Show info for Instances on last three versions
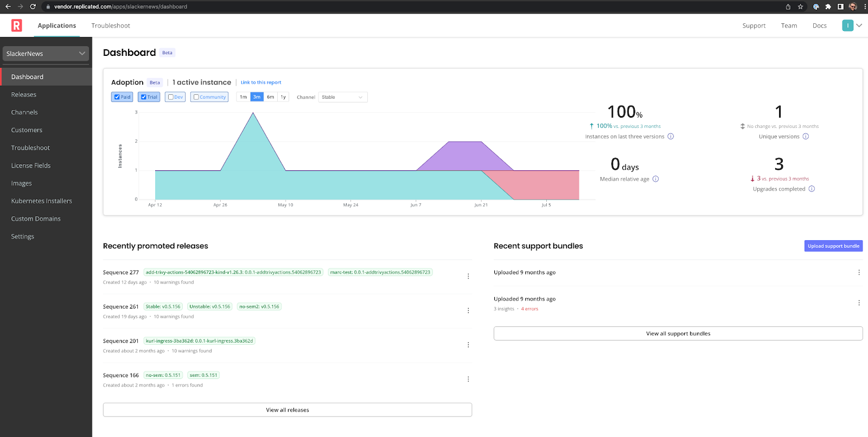Screen dimensions: 868x437 pos(671,137)
